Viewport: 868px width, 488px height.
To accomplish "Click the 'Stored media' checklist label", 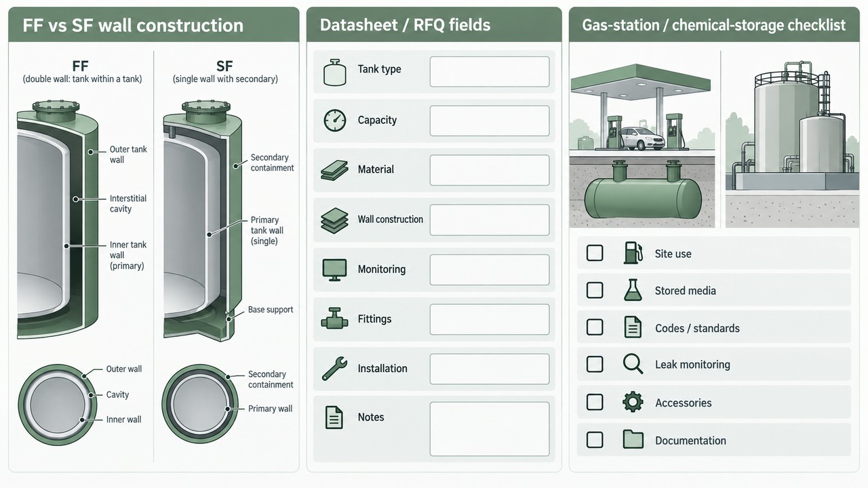I will coord(685,290).
